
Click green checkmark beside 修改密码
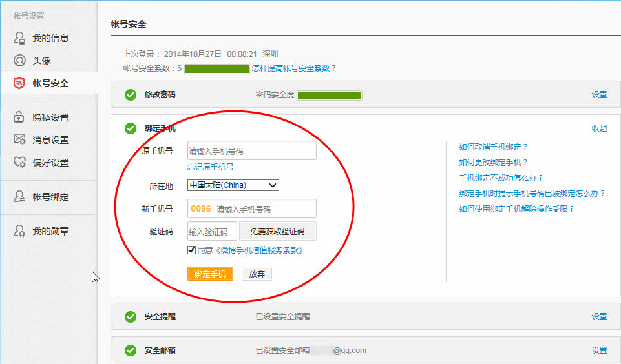[x=131, y=95]
